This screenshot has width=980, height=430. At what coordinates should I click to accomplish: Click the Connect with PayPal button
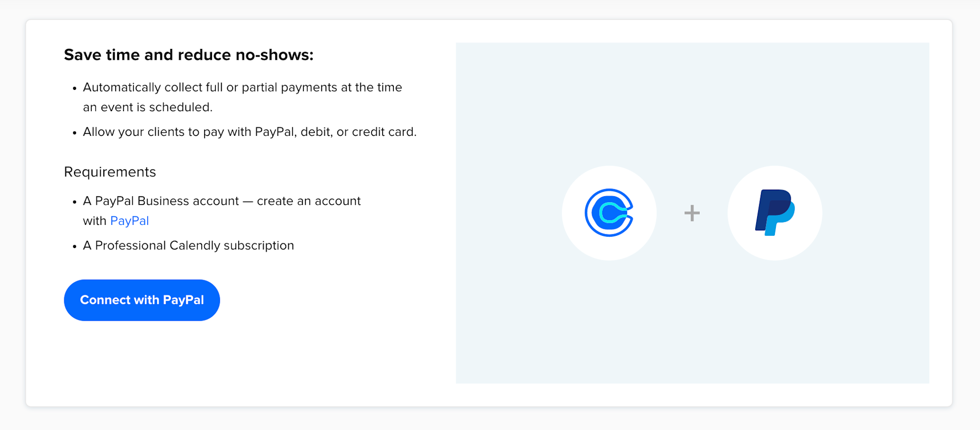142,300
